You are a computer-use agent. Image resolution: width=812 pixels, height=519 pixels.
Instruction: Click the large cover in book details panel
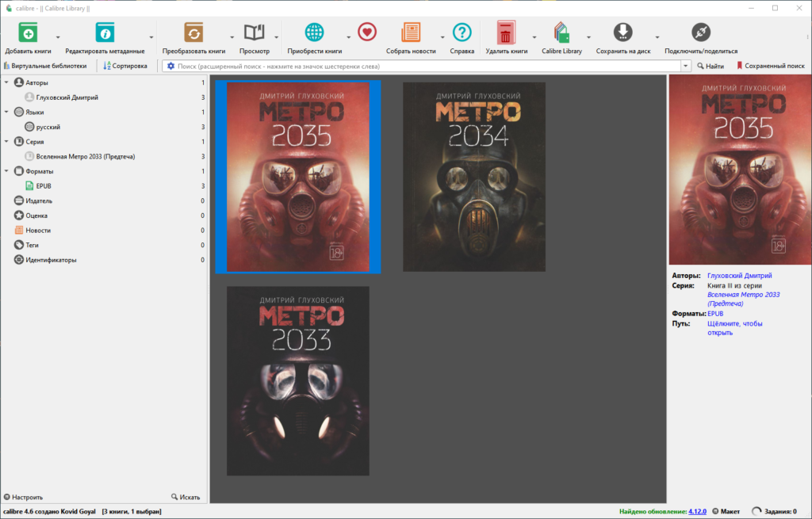pyautogui.click(x=740, y=170)
